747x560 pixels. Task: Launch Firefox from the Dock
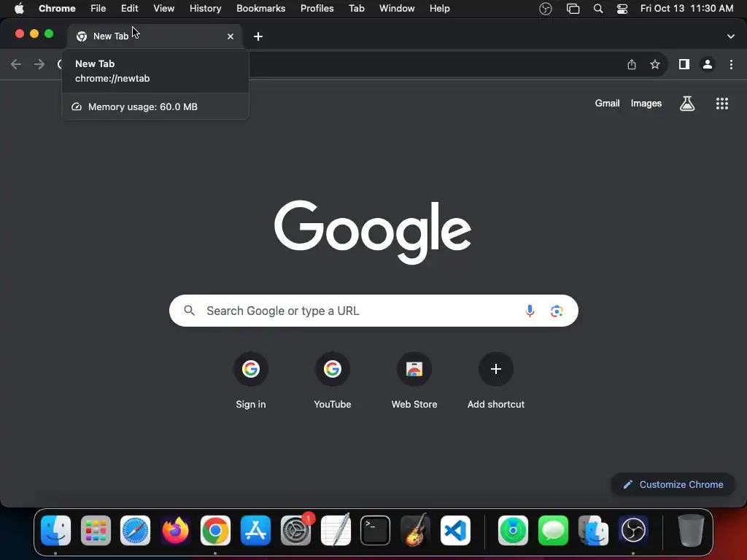175,531
